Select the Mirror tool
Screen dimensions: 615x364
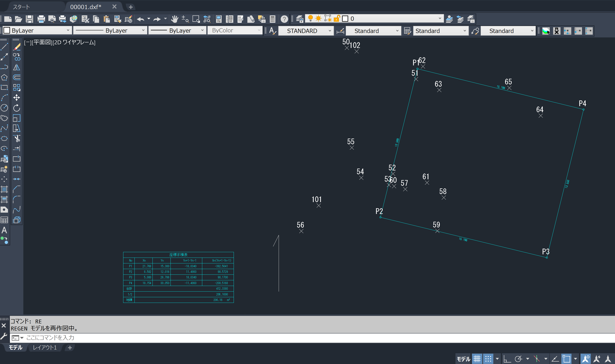[x=17, y=67]
